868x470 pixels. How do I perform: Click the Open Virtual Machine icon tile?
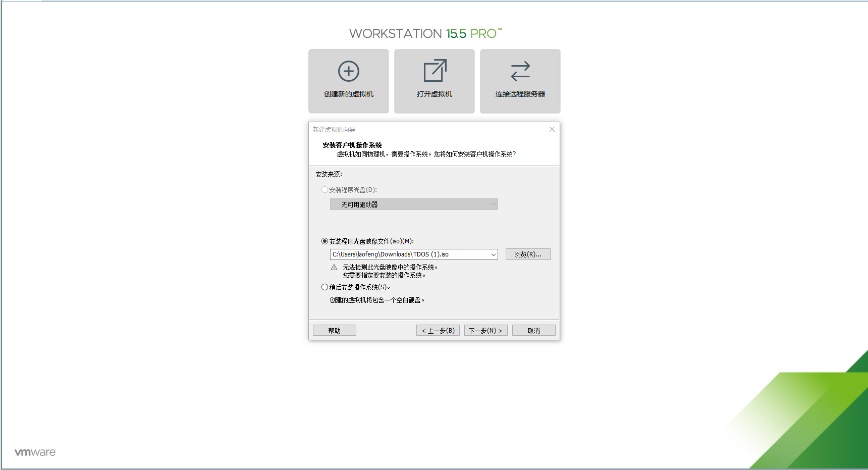(x=435, y=81)
